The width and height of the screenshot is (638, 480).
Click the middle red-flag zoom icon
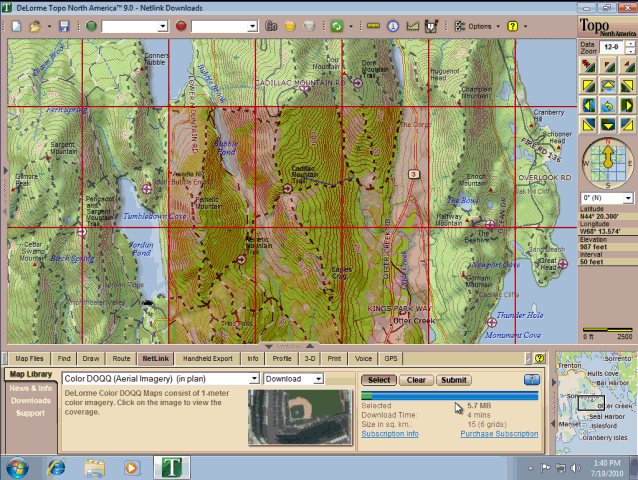608,65
